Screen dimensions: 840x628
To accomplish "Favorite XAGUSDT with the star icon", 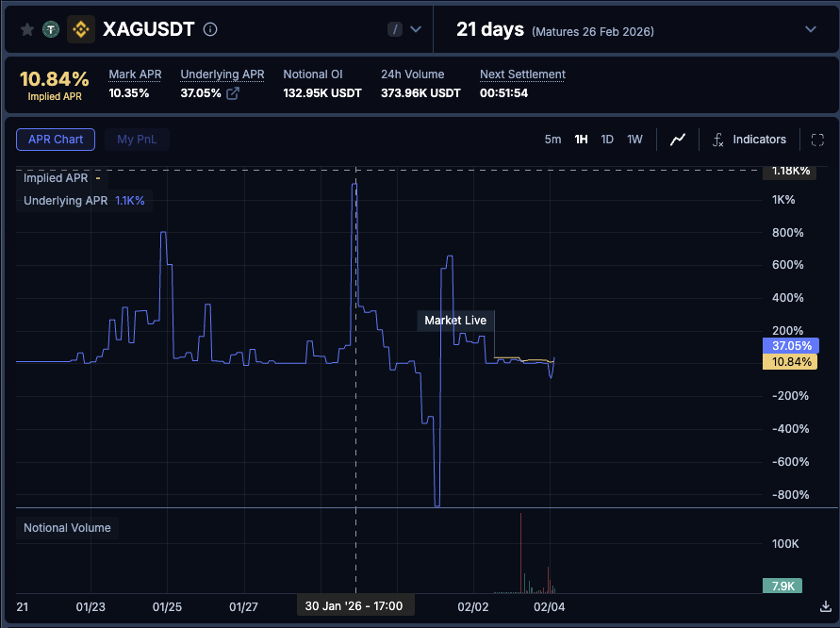I will (x=27, y=29).
